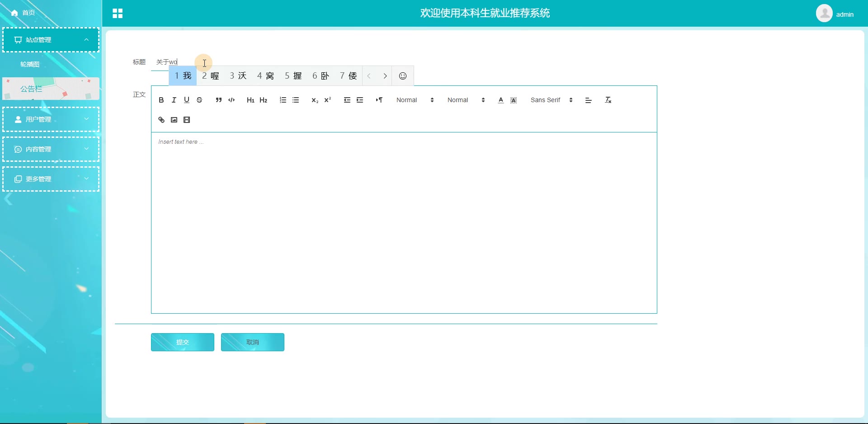Screen dimensions: 868x424
Task: Click the clear formatting icon
Action: coord(608,100)
